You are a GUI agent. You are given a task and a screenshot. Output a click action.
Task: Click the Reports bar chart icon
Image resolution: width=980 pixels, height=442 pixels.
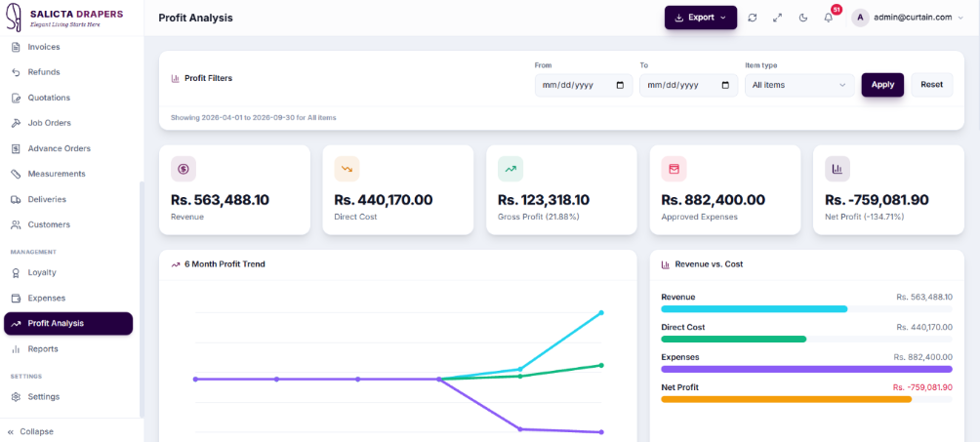[17, 349]
